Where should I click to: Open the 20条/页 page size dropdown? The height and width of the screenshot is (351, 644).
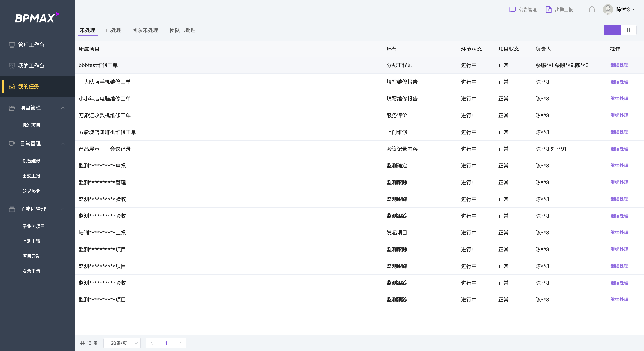(x=122, y=343)
